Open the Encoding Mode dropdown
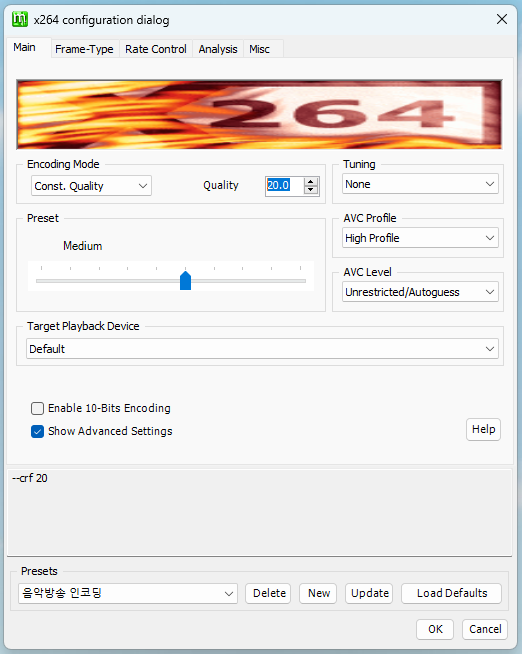The image size is (522, 654). pyautogui.click(x=91, y=186)
